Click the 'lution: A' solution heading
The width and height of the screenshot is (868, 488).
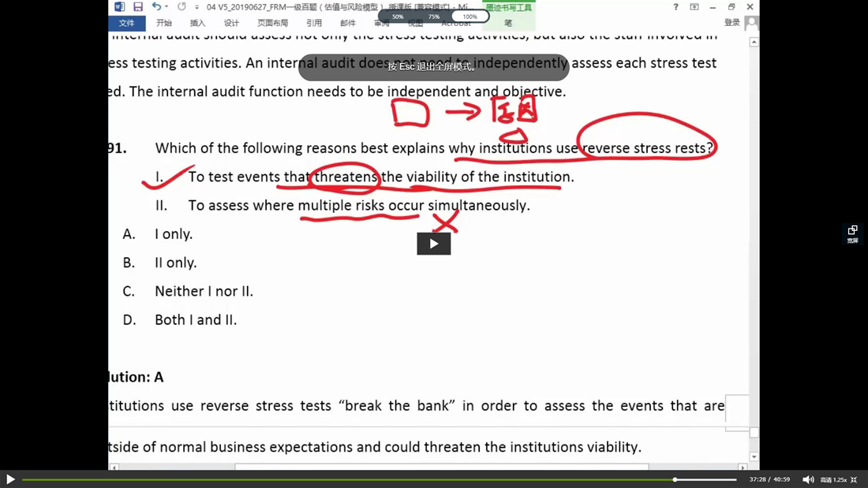tap(137, 377)
